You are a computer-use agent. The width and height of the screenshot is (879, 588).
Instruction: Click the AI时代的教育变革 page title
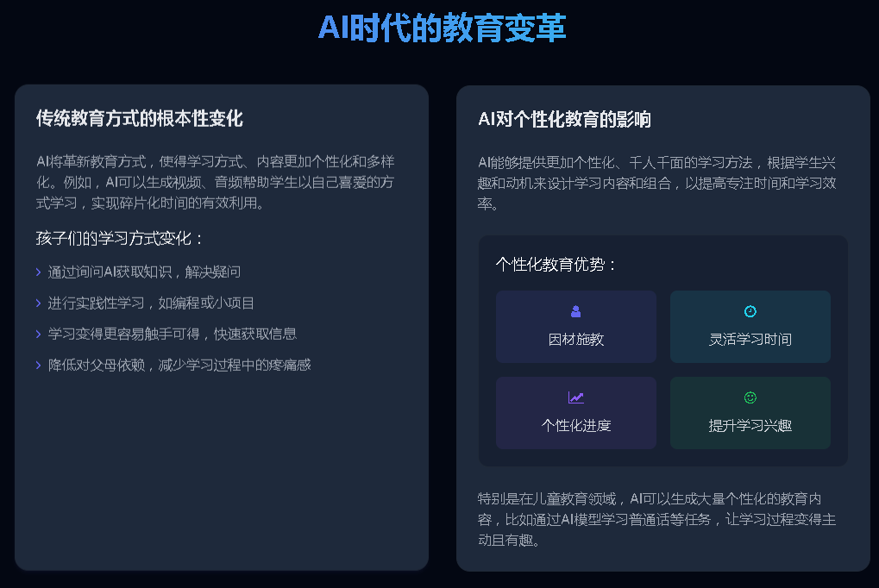click(442, 28)
